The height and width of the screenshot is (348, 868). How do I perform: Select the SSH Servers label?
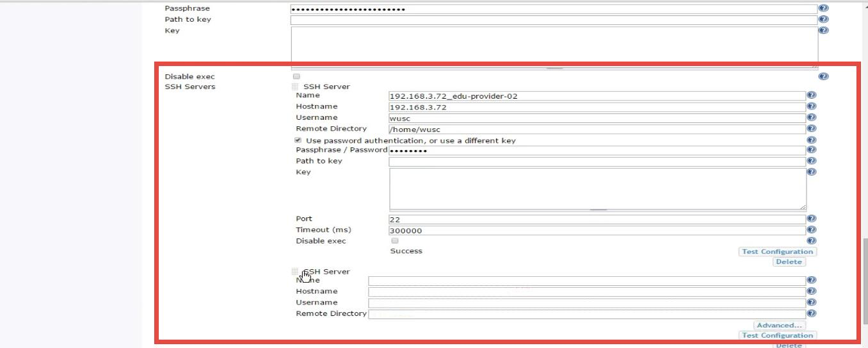(x=190, y=87)
